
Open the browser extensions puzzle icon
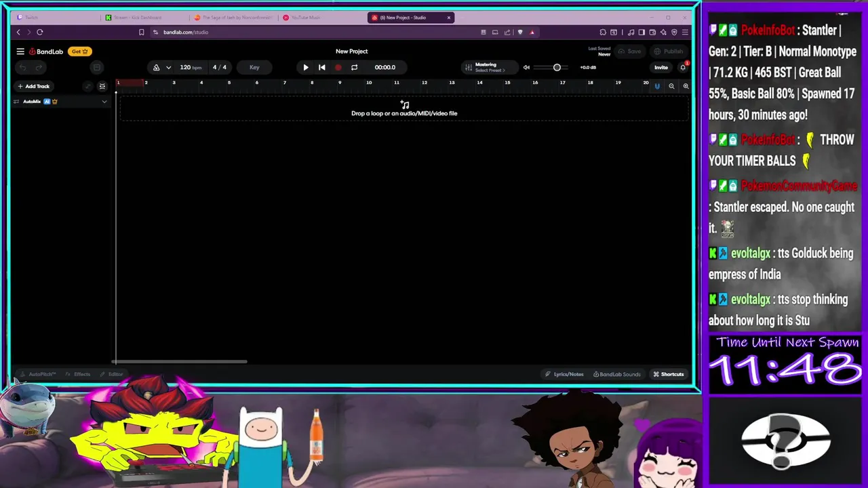click(x=603, y=32)
